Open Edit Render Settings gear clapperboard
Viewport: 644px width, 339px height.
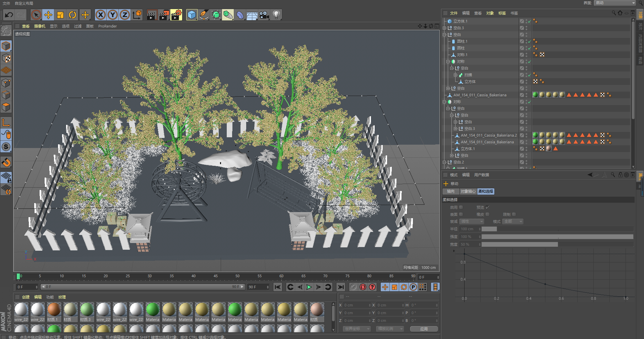(176, 15)
